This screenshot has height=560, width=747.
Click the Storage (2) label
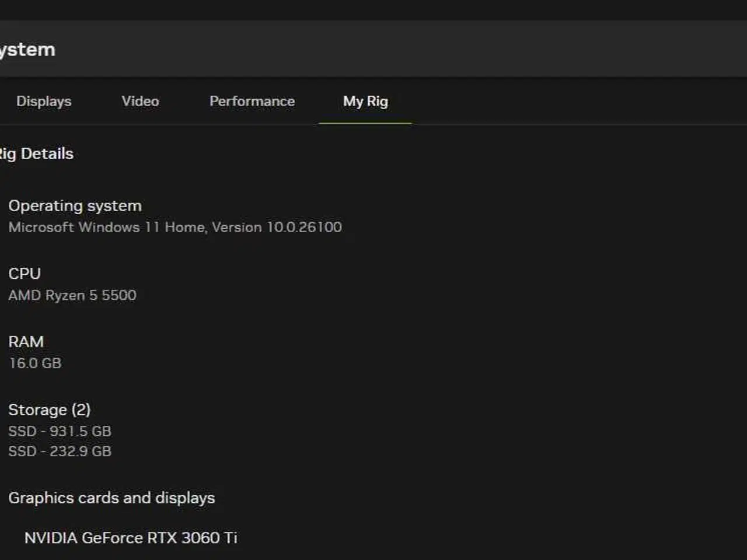pos(50,410)
